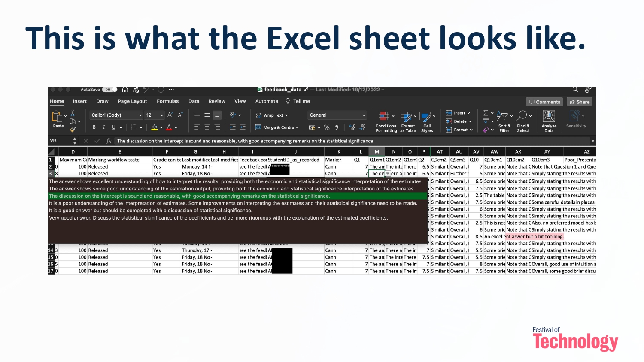Apply Underline formatting
The image size is (644, 362).
coord(114,127)
